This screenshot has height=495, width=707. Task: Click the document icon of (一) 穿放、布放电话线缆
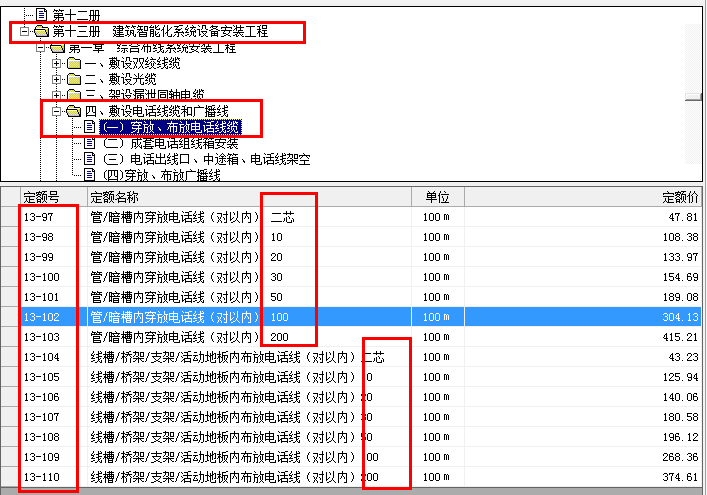click(x=90, y=127)
